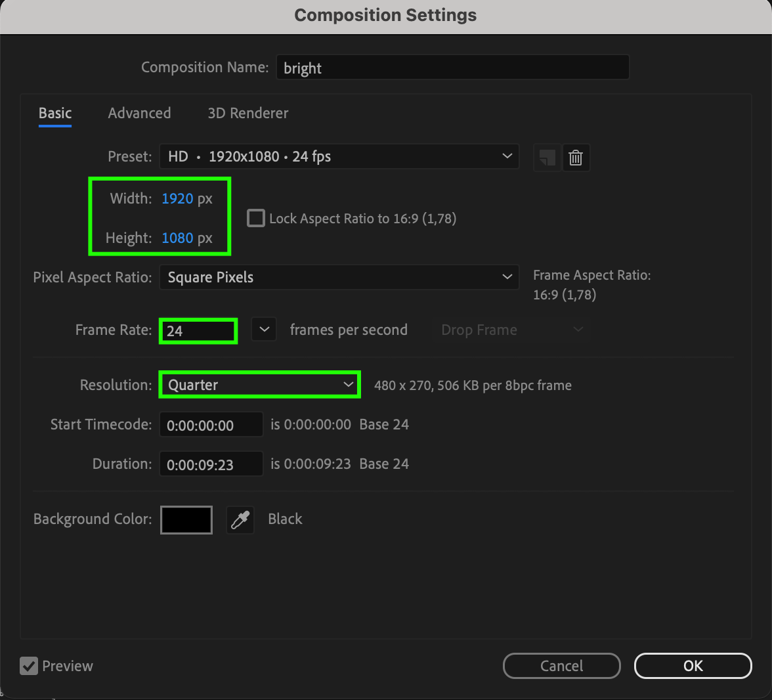Click the Composition Name field
Viewport: 772px width, 700px height.
tap(452, 68)
